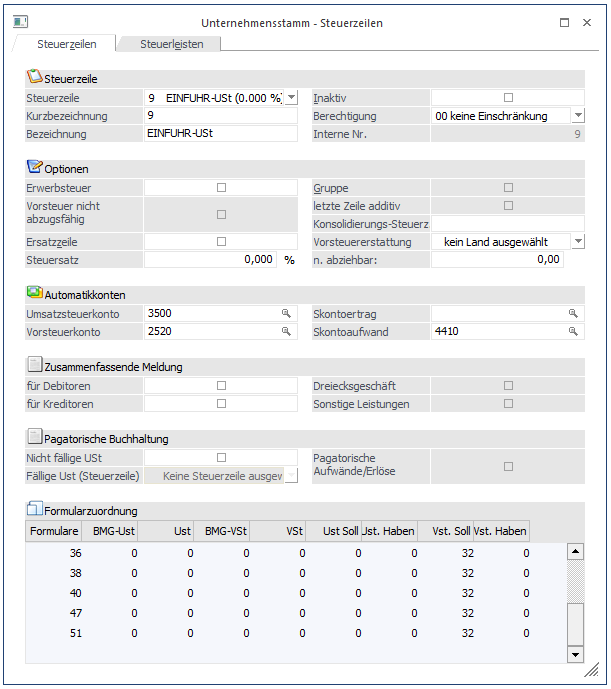The height and width of the screenshot is (689, 611).
Task: Click the search icon in Umsatzsteuerkonto field
Action: point(287,314)
